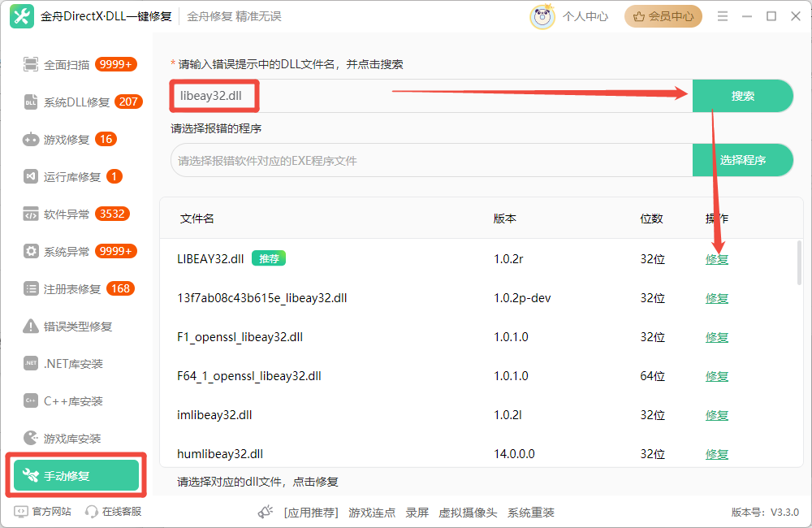
Task: Click 系统重装 system reinstall link
Action: tap(531, 513)
